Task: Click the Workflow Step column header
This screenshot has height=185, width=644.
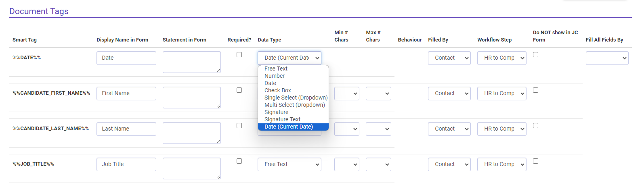Action: (495, 40)
